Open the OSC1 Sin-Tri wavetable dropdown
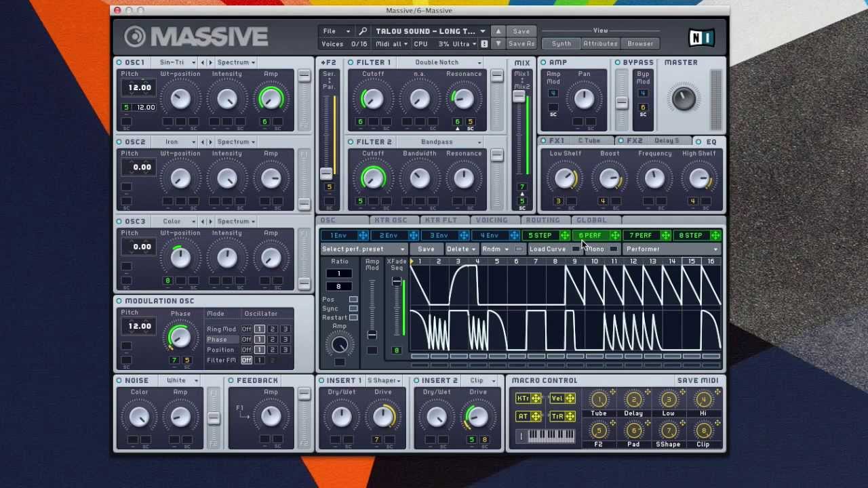The height and width of the screenshot is (488, 868). point(176,62)
